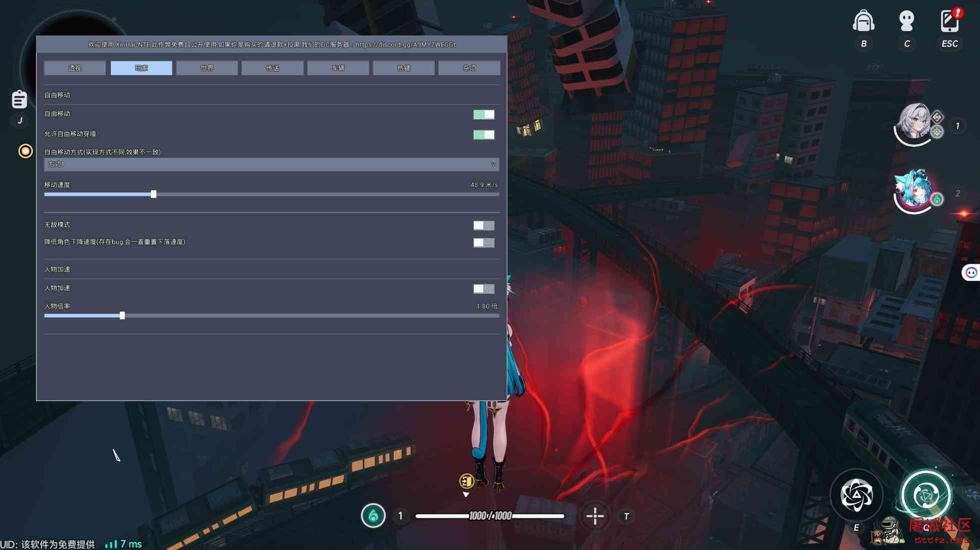The width and height of the screenshot is (980, 550).
Task: Click the 1000/1000 health bar
Action: [x=490, y=516]
